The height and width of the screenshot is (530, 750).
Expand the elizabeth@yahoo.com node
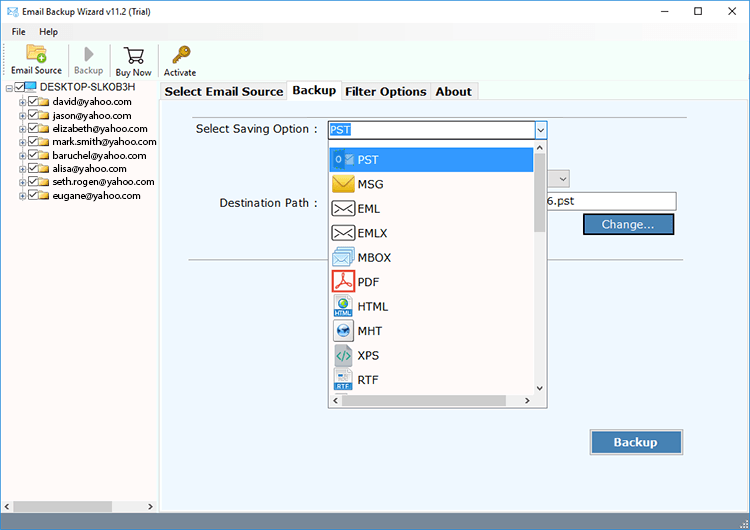(22, 129)
